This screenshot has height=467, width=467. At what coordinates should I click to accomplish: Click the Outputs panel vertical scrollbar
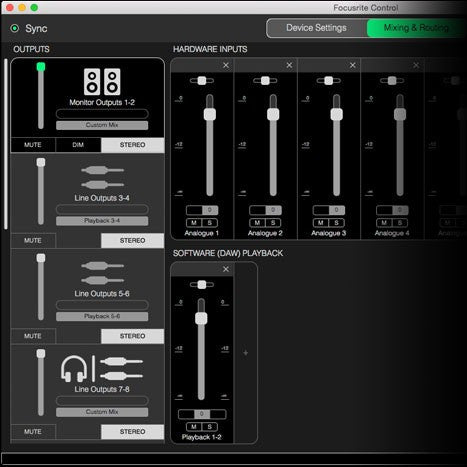6,144
